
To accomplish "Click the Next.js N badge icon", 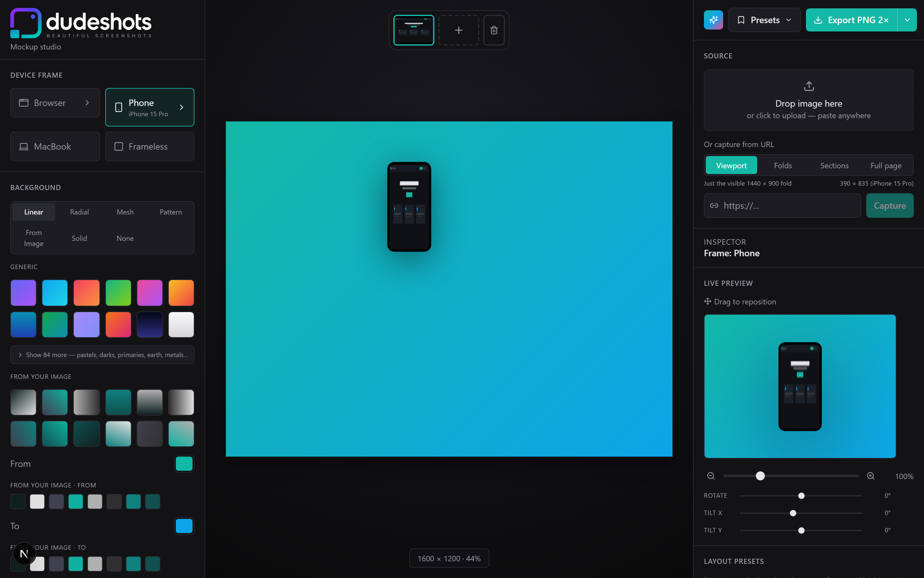I will coord(24,554).
